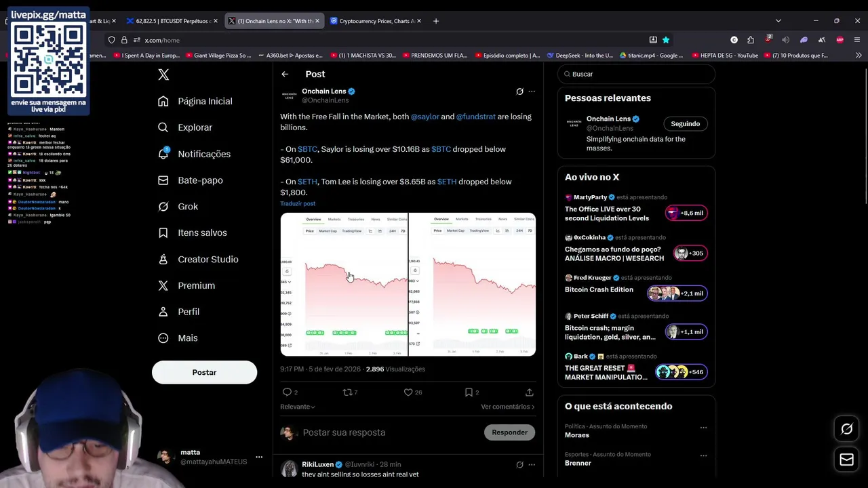Click the share icon on the post
The image size is (868, 488).
[x=530, y=392]
